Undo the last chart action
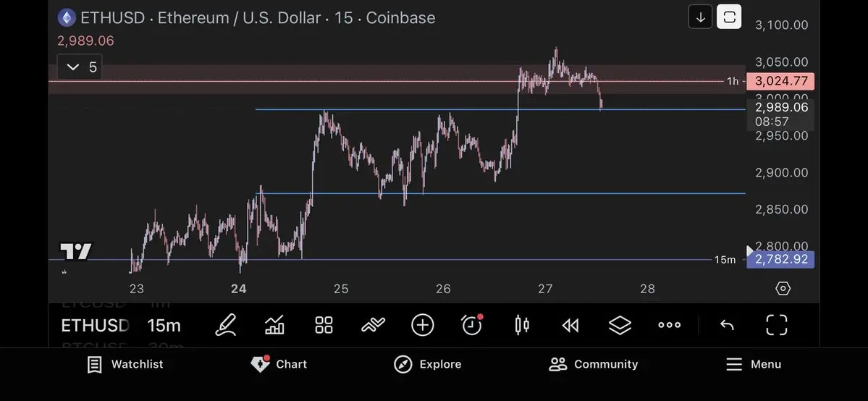Screen dimensions: 868x401 (x=727, y=325)
